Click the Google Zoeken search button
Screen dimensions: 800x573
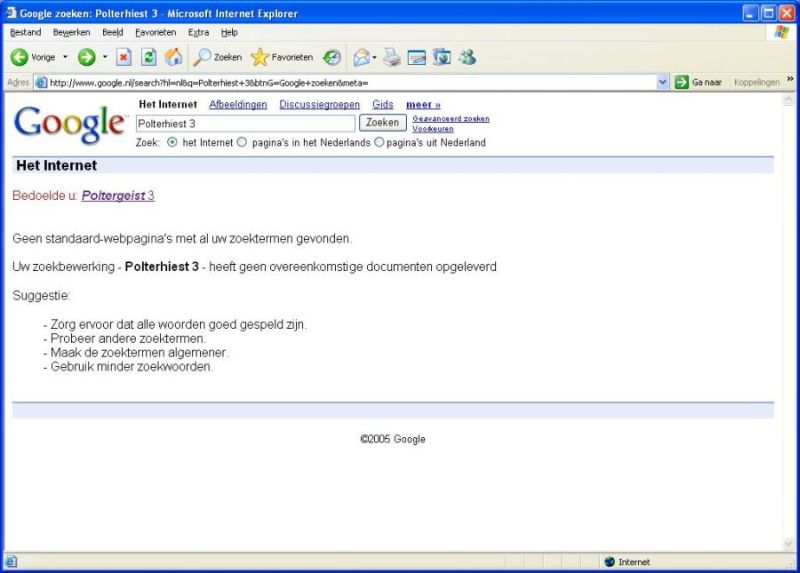click(x=382, y=123)
